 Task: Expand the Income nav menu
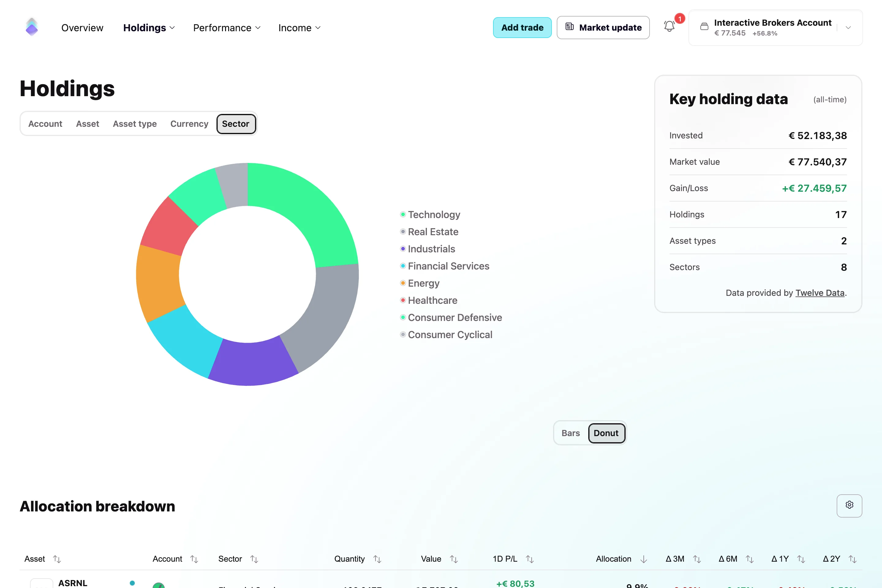coord(299,28)
